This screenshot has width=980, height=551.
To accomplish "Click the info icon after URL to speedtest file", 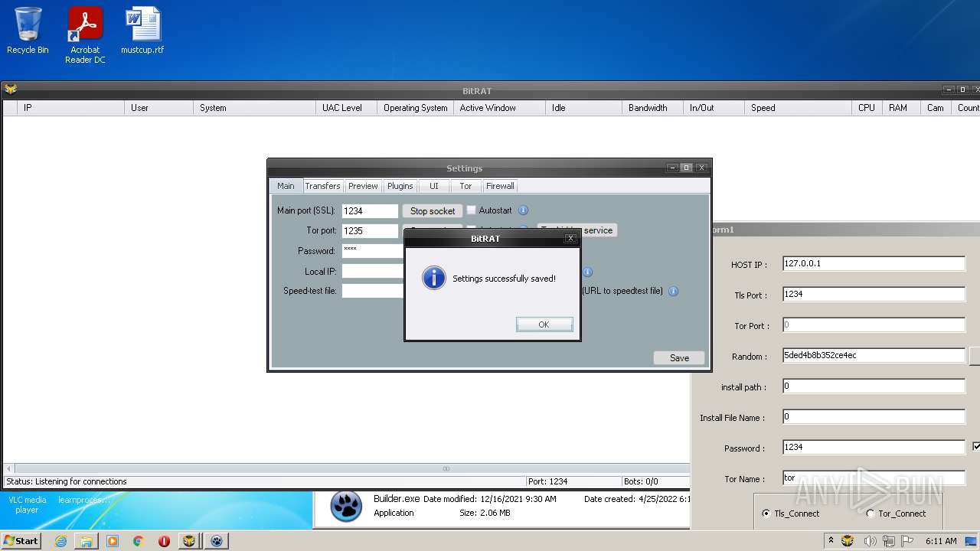I will (674, 291).
